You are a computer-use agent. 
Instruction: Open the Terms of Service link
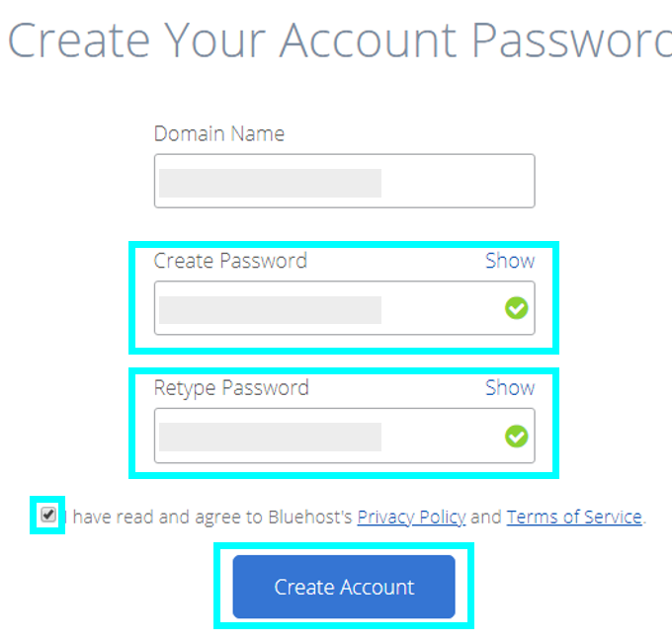pos(574,517)
